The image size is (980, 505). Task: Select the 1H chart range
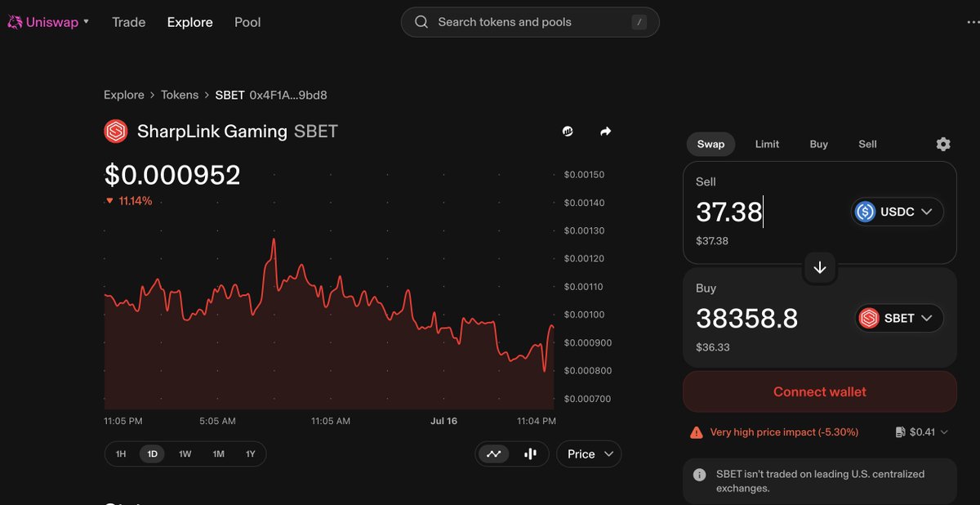121,454
